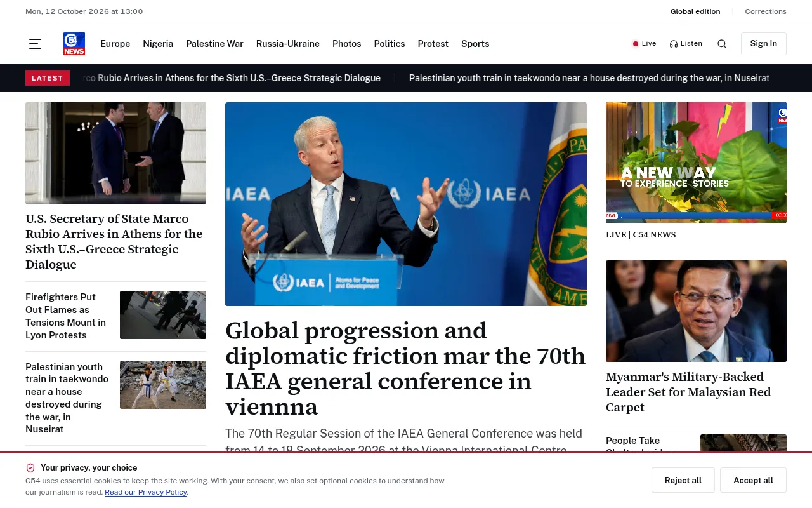Screen dimensions: 812x508
Task: Go to the Nigeria section
Action: (158, 44)
